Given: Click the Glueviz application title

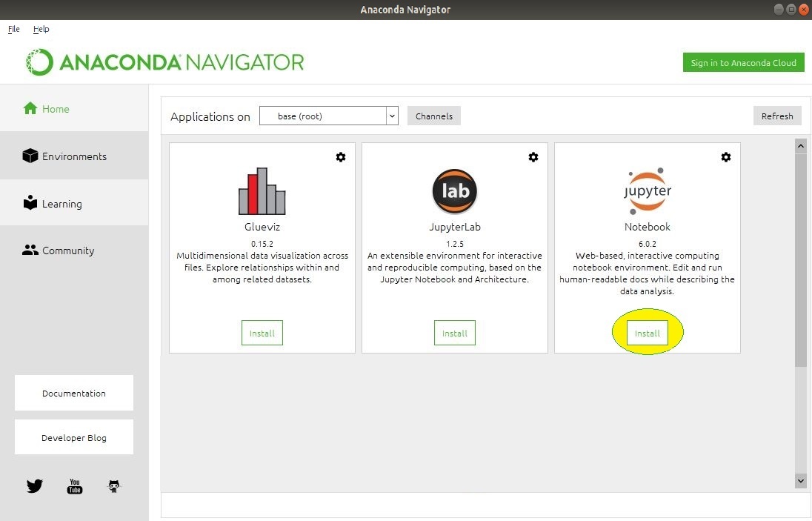Looking at the screenshot, I should point(262,227).
